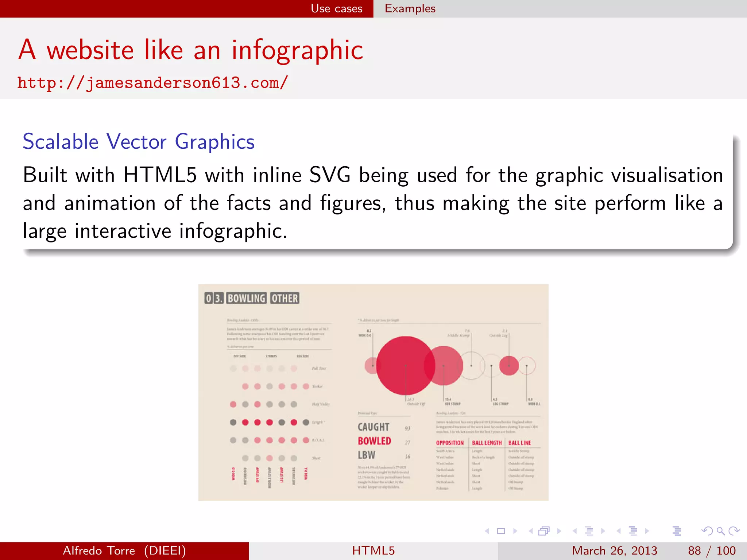Viewport: 747px width, 560px height.
Task: Open the Examples subsection tab
Action: tap(410, 8)
